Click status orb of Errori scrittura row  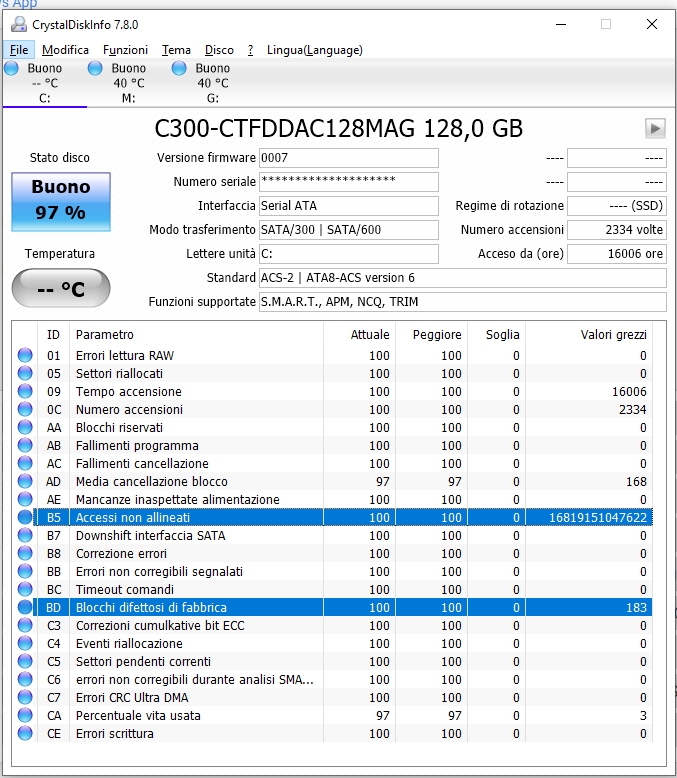pos(25,733)
